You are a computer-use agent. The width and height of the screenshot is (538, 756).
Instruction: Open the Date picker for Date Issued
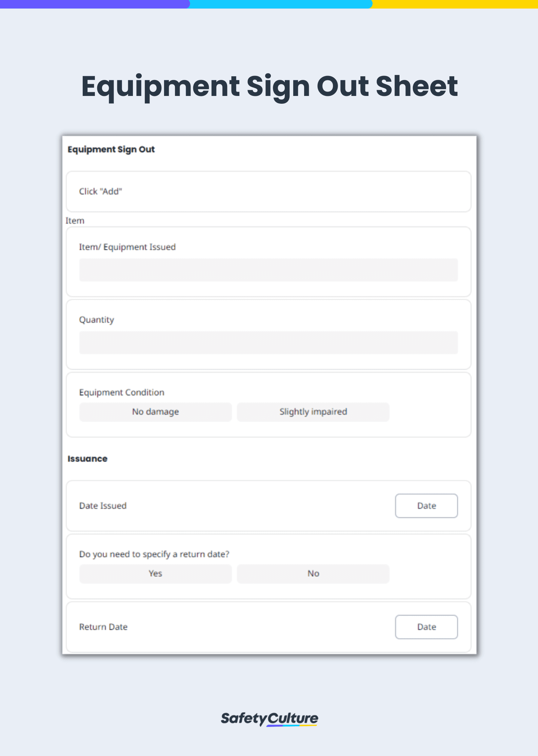point(426,506)
